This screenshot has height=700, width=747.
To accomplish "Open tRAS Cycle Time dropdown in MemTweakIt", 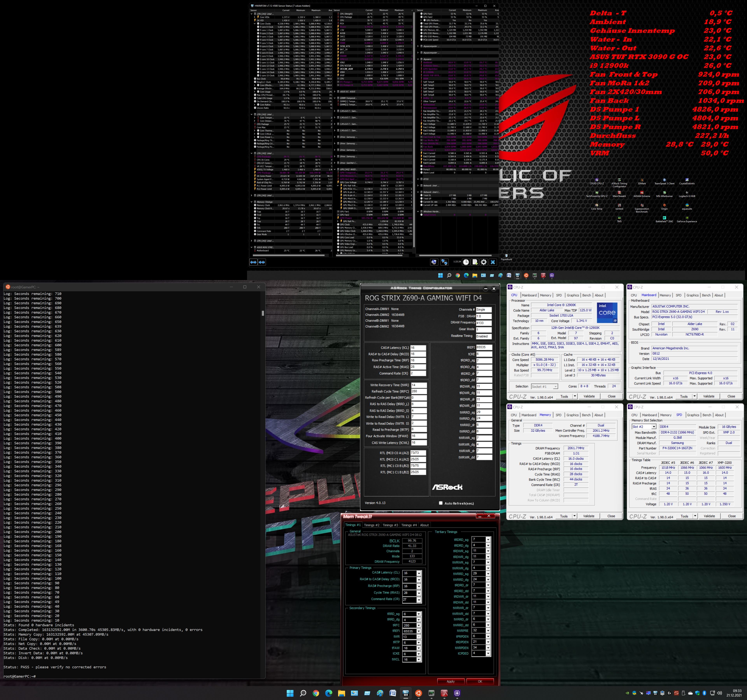I will tap(419, 593).
